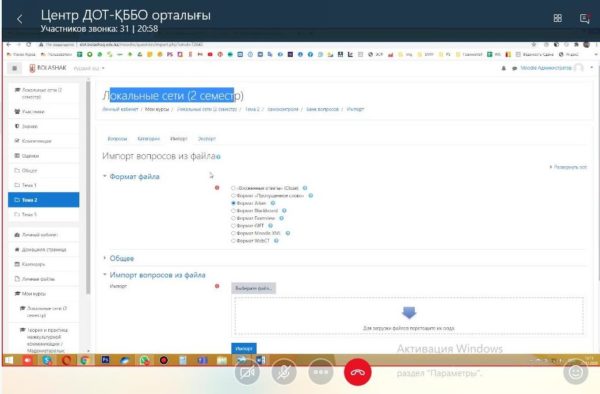Click the Photoshop icon in shared taskbar
The height and width of the screenshot is (394, 600).
pos(105,360)
